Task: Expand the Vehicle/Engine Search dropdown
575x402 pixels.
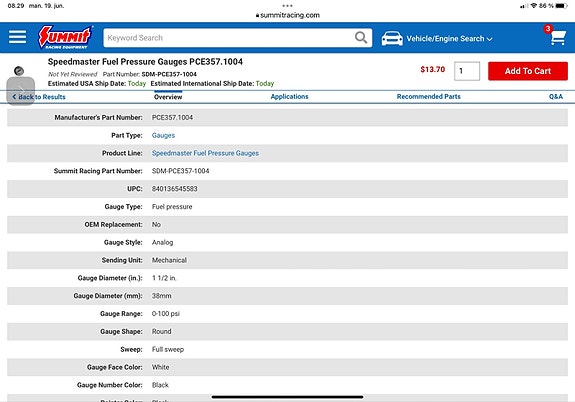Action: pyautogui.click(x=449, y=39)
